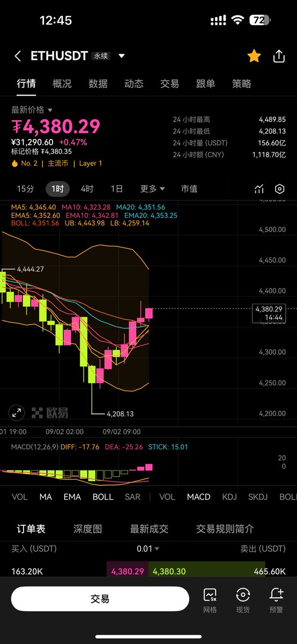Toggle the EMA indicator

click(x=72, y=497)
